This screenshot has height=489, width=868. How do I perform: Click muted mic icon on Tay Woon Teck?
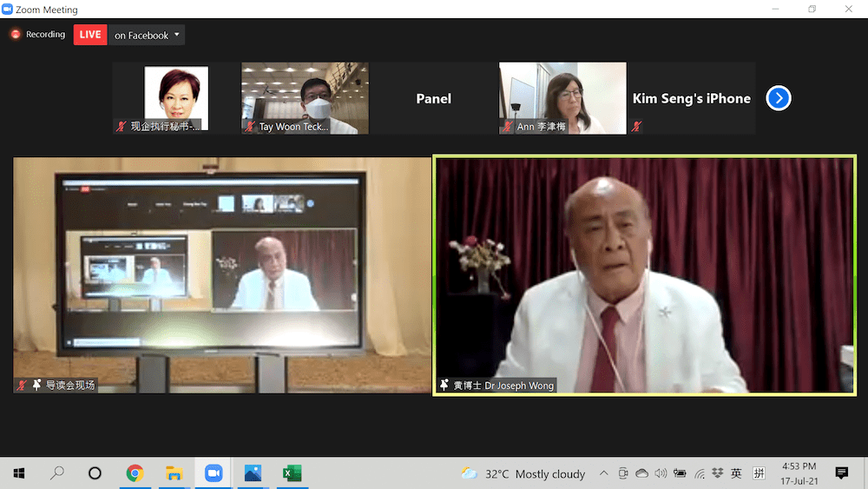click(x=250, y=127)
